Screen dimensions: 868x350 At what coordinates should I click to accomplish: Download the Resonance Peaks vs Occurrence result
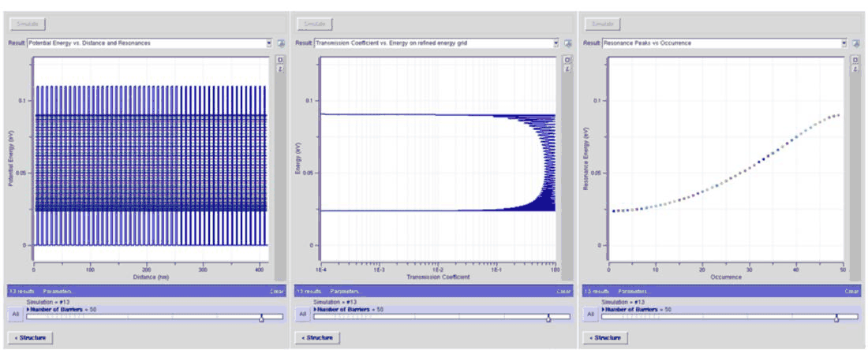(855, 43)
